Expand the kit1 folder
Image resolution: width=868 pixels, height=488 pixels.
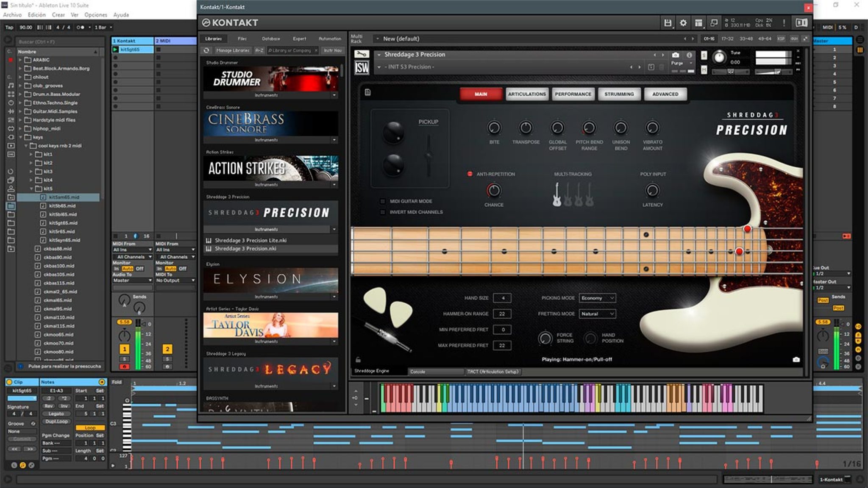[x=31, y=154]
